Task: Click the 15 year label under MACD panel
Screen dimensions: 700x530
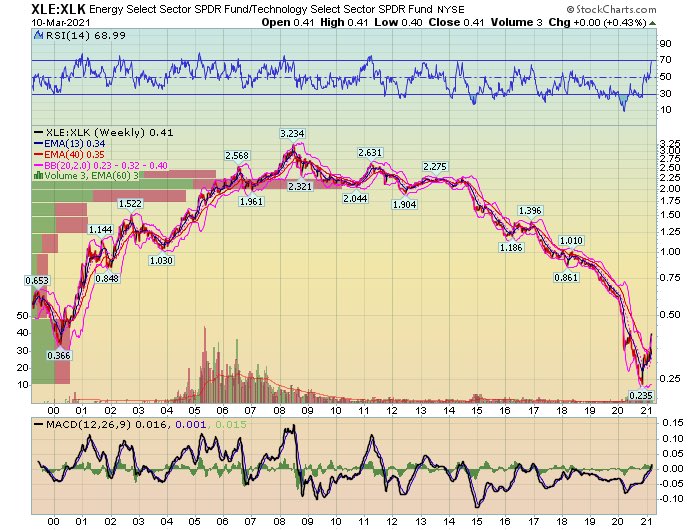Action: 477,521
